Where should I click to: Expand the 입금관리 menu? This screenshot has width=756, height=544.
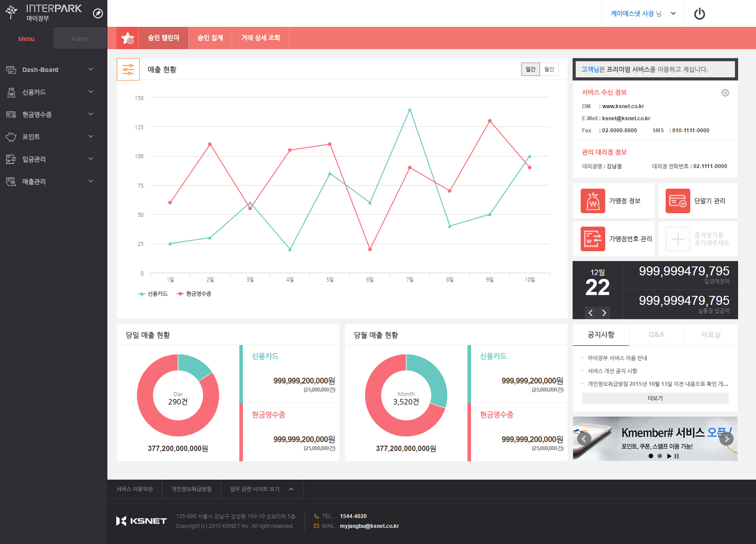pyautogui.click(x=91, y=159)
